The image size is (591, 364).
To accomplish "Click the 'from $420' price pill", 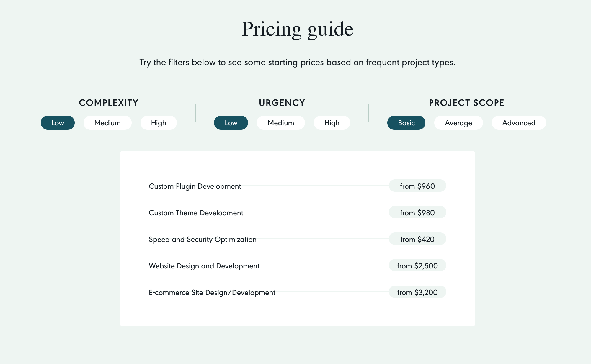I will point(417,239).
